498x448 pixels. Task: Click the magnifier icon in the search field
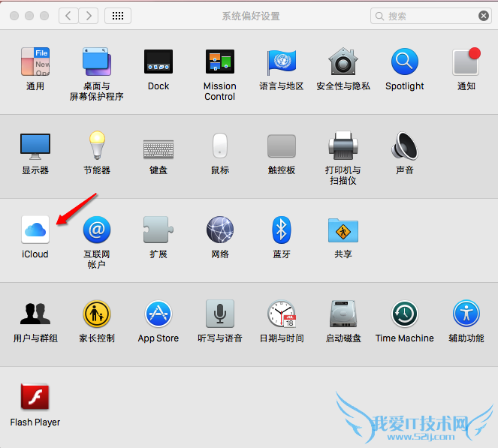[379, 16]
